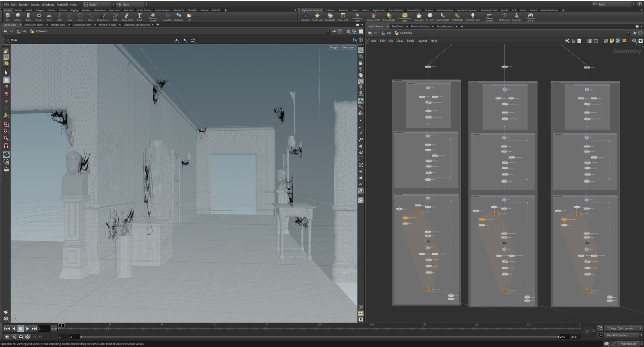The image size is (644, 347).
Task: Toggle Auto Update mode in status bar
Action: (x=628, y=344)
